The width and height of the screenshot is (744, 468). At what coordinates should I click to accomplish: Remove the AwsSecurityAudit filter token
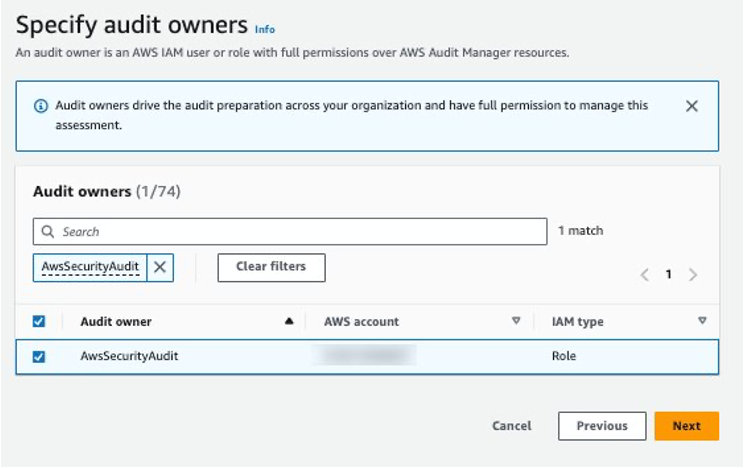pyautogui.click(x=161, y=268)
